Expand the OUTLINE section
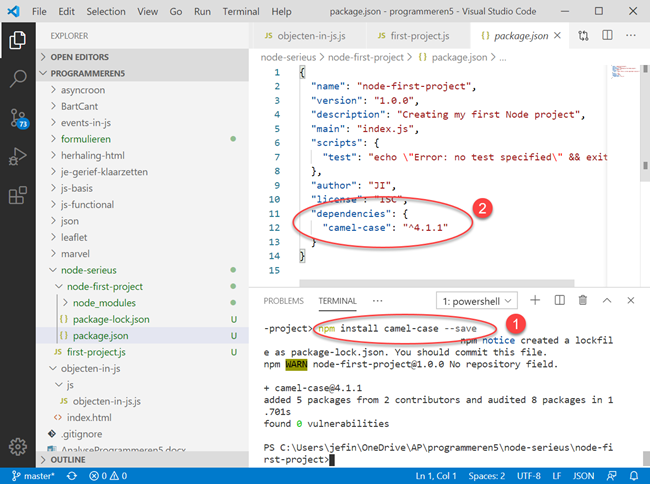Viewport: 650px width, 484px height. click(69, 460)
